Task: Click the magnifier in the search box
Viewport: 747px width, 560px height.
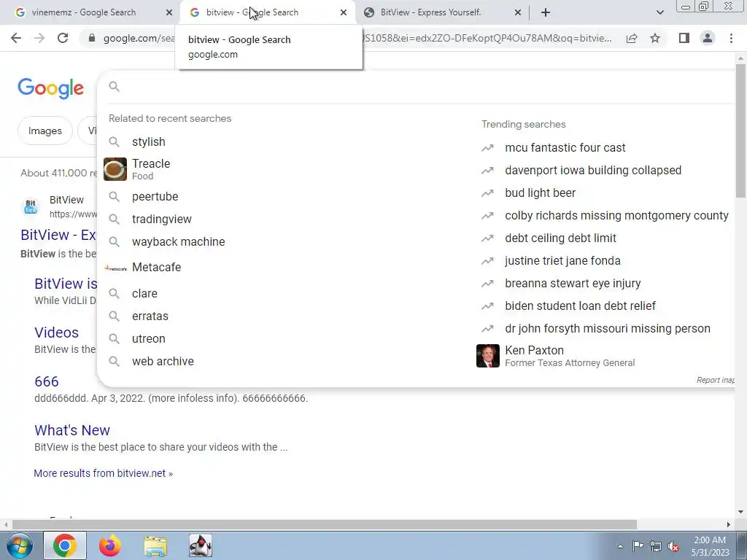Action: click(114, 86)
